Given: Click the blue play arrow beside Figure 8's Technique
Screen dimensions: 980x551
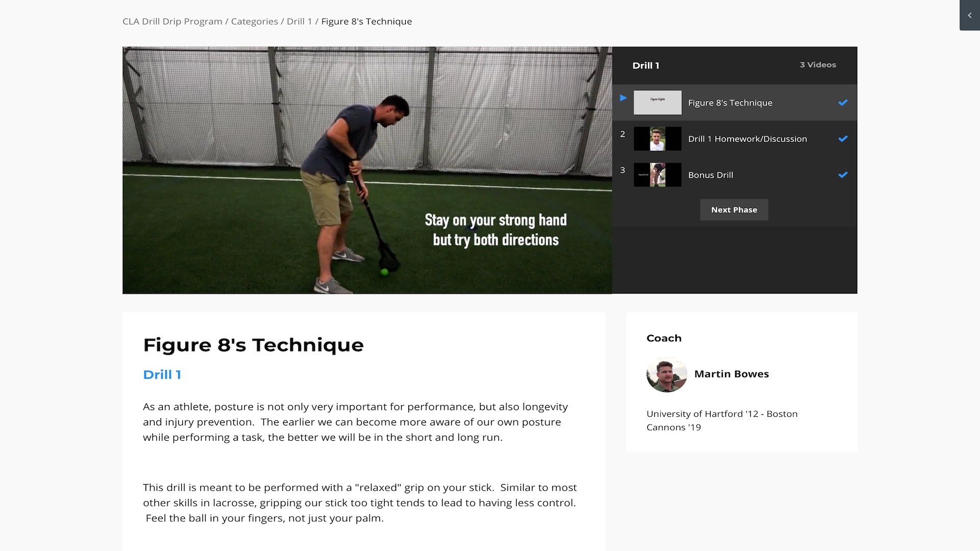Looking at the screenshot, I should click(623, 98).
